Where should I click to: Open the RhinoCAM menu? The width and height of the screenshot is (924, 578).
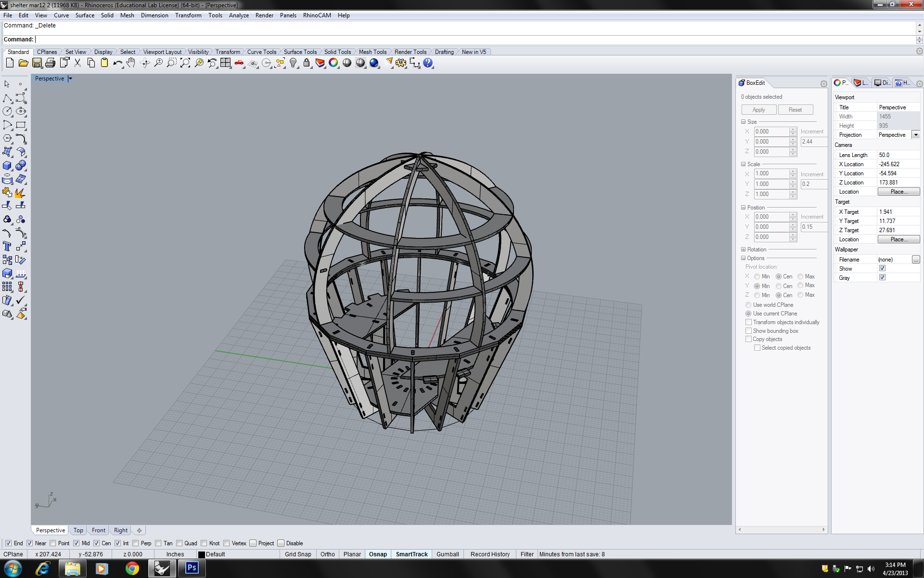click(317, 15)
